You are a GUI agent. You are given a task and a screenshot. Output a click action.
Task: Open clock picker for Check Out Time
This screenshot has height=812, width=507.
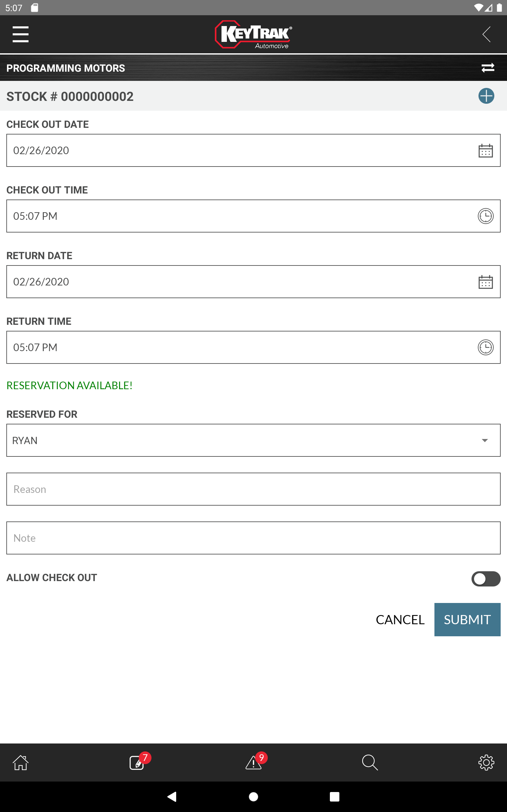(x=485, y=216)
